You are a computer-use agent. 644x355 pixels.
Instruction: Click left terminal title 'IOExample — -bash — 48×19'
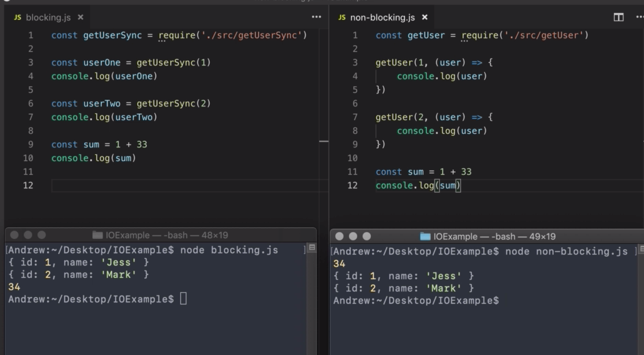tap(167, 235)
